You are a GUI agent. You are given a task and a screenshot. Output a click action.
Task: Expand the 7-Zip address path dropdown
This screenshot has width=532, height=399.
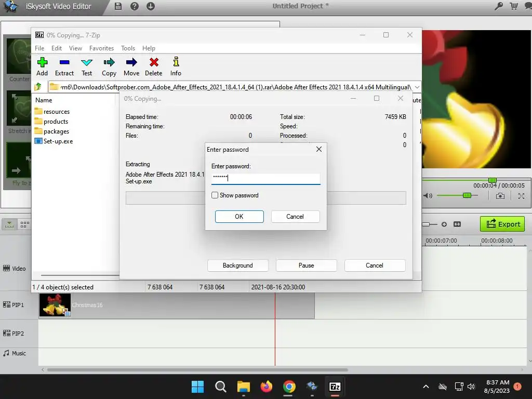pyautogui.click(x=417, y=87)
